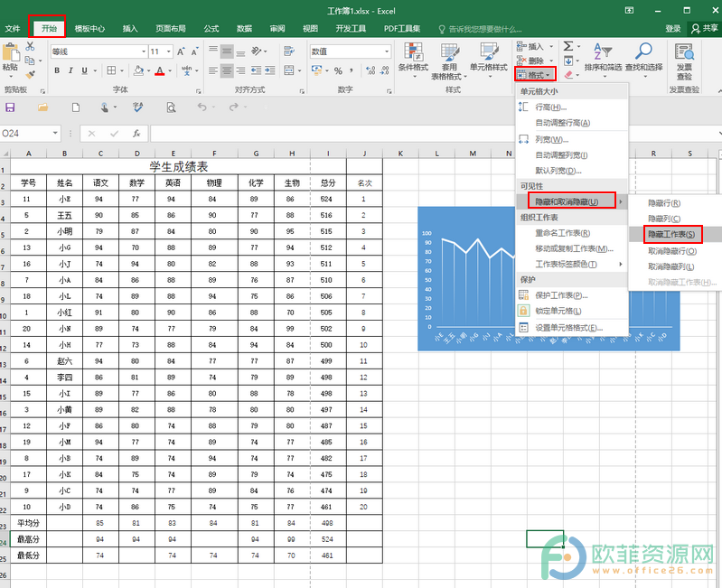This screenshot has width=722, height=588.
Task: Click the Merge and Center icon
Action: [x=289, y=70]
